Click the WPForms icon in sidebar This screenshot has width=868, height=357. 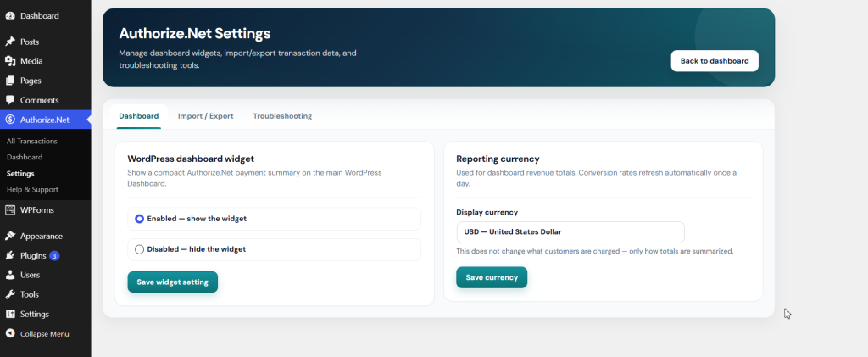point(10,209)
